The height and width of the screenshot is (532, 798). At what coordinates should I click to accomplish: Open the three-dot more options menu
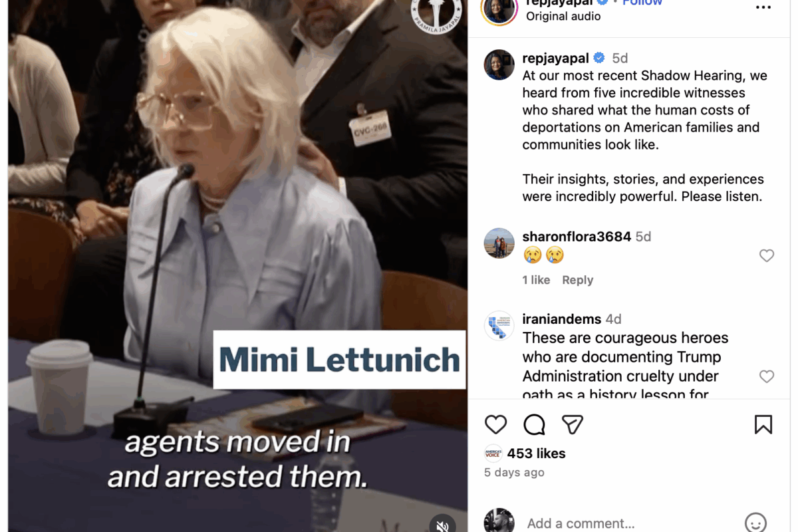click(763, 7)
